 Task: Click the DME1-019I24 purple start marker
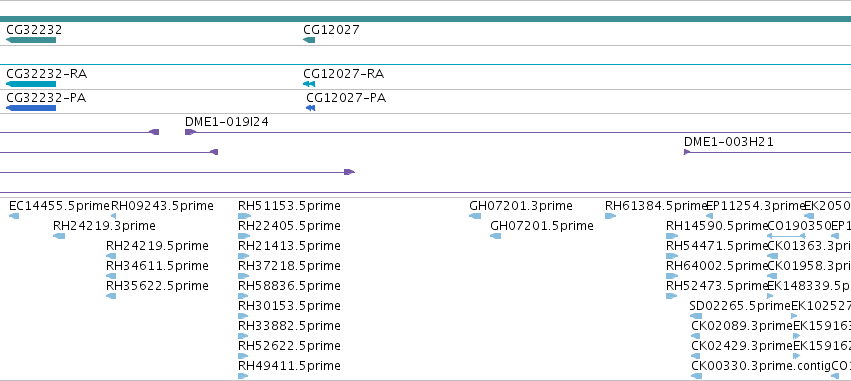[190, 132]
